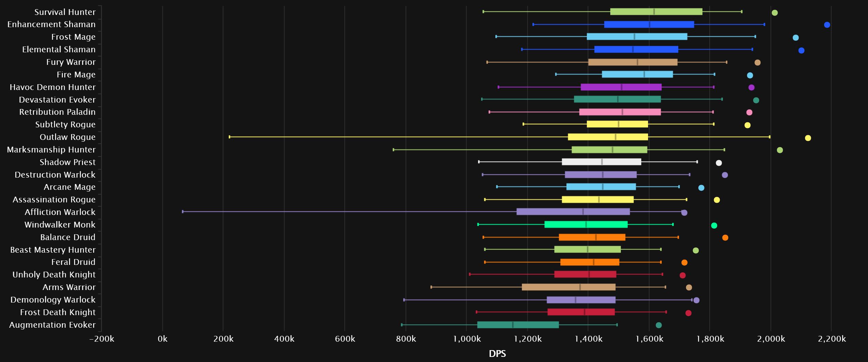Click the Outlaw Rogue left whisker end

click(x=229, y=137)
